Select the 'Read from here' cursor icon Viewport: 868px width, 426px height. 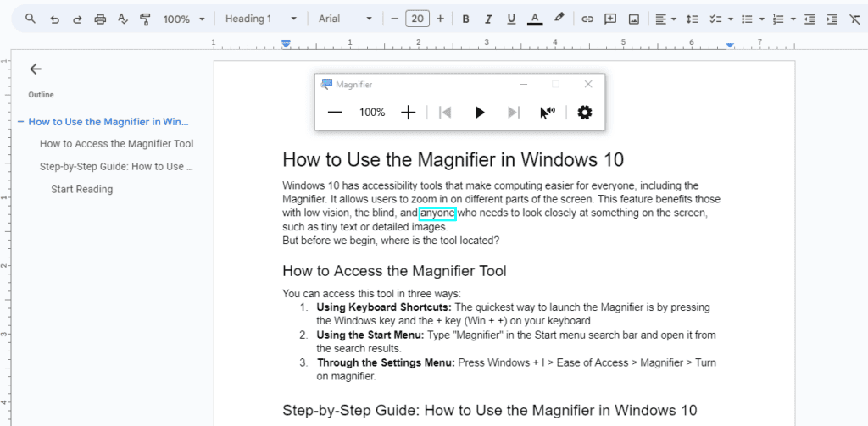pos(547,113)
